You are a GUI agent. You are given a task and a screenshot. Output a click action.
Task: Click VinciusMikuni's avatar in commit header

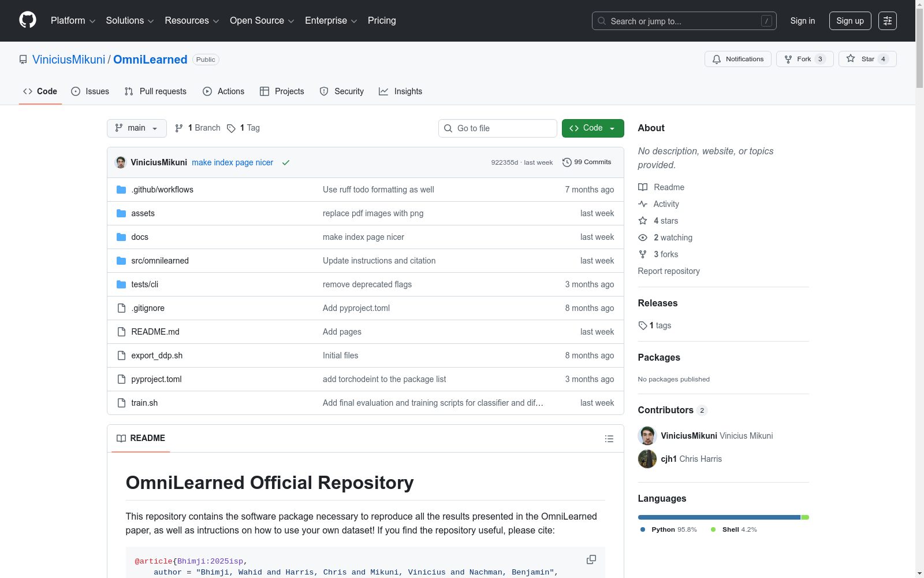tap(121, 162)
